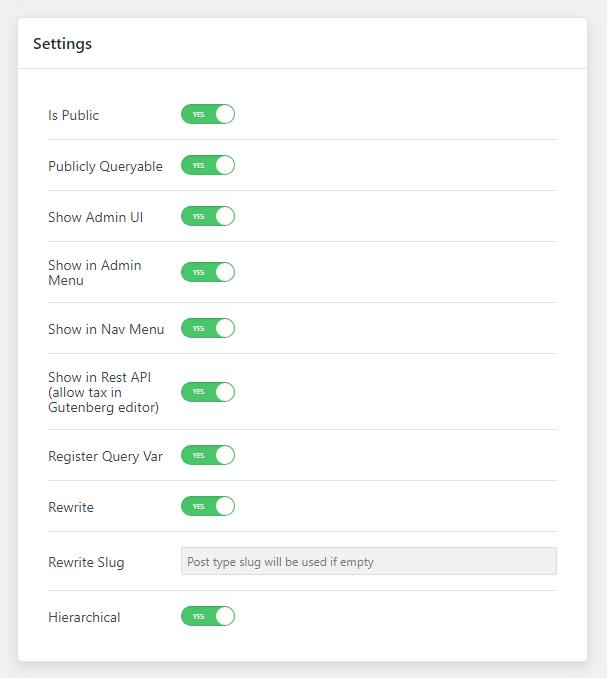The width and height of the screenshot is (607, 678).
Task: Click the Register Query Var label
Action: tap(105, 457)
